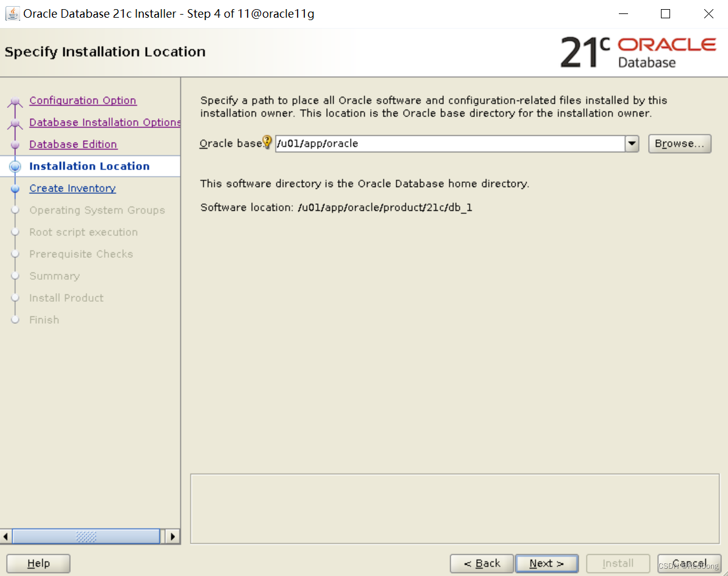Close the installer window
The height and width of the screenshot is (576, 728).
[x=708, y=14]
